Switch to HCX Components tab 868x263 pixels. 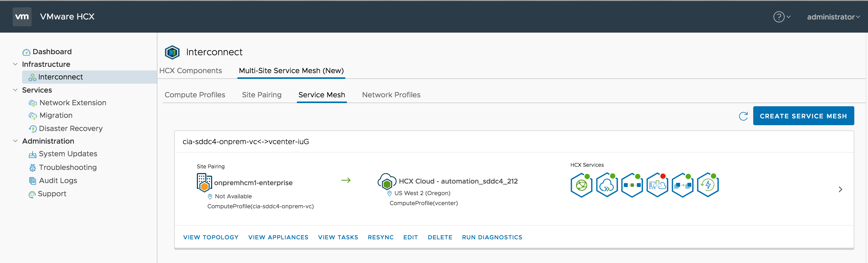(190, 71)
